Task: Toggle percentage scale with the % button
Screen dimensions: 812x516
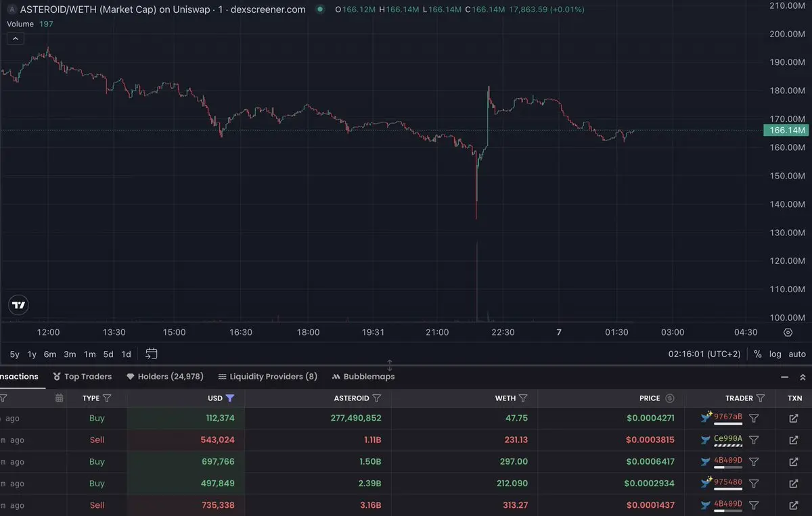Action: (757, 354)
